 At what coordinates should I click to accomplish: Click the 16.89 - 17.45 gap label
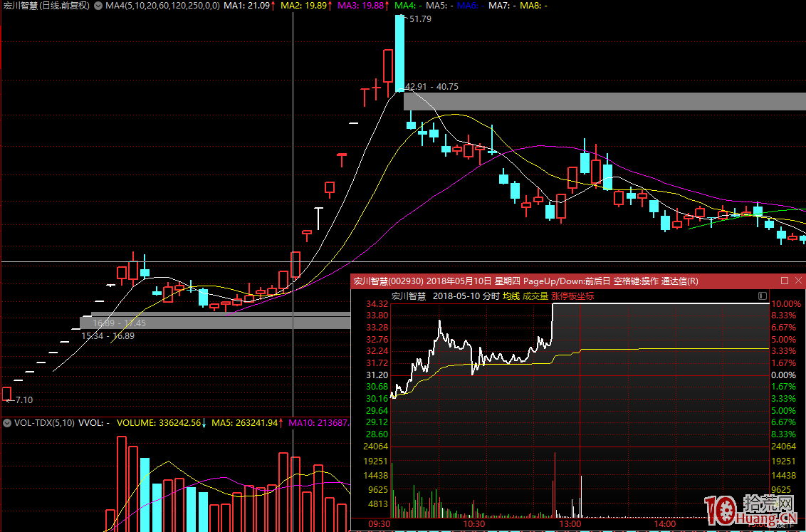pyautogui.click(x=119, y=323)
